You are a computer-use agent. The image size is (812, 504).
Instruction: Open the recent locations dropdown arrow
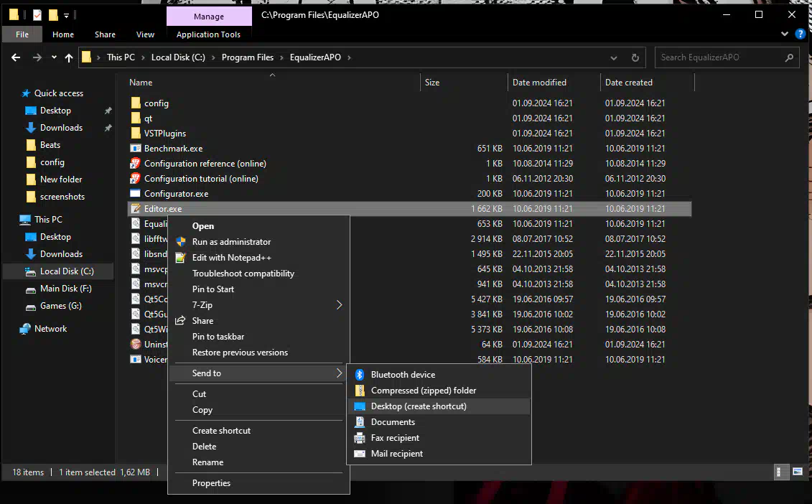[x=54, y=57]
